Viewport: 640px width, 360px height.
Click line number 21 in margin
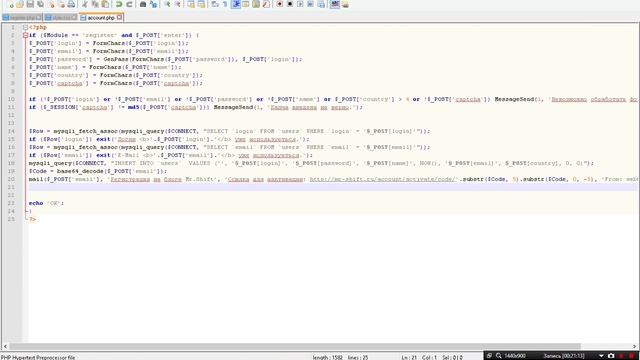pos(11,187)
